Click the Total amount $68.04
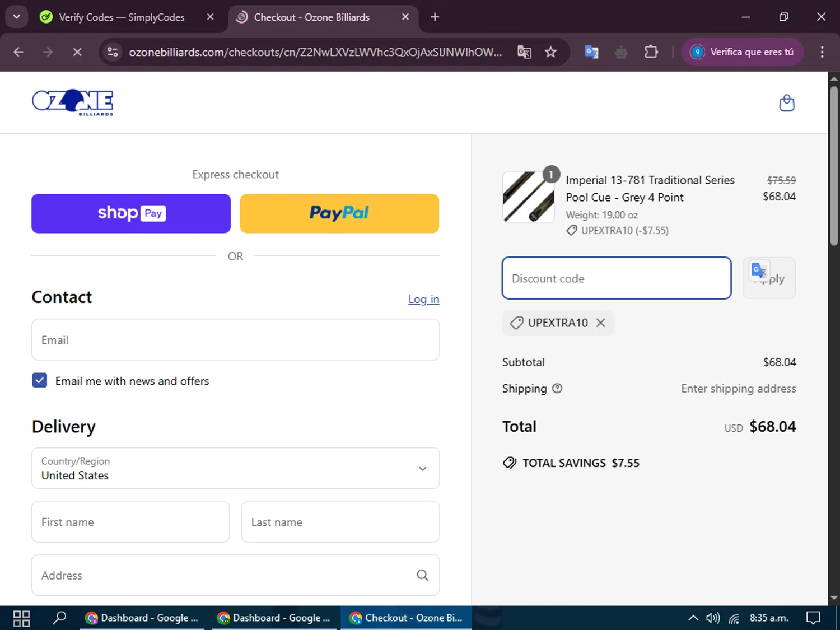The image size is (840, 630). 772,427
